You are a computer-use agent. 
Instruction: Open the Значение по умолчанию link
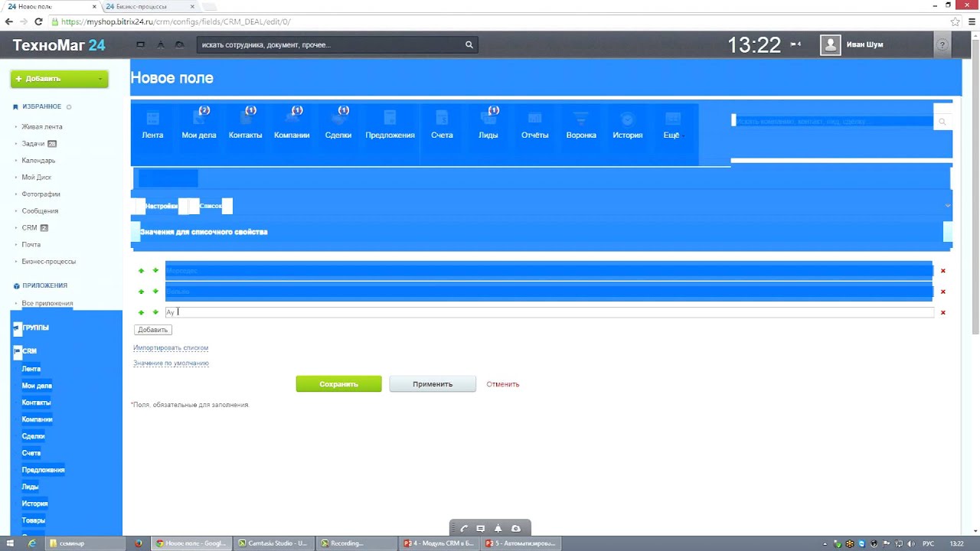coord(171,364)
